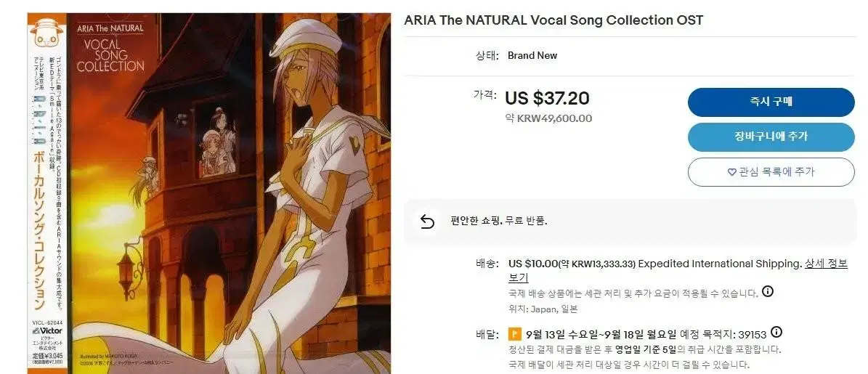Add to watchlist with 관심 목록에 추가

pos(771,172)
